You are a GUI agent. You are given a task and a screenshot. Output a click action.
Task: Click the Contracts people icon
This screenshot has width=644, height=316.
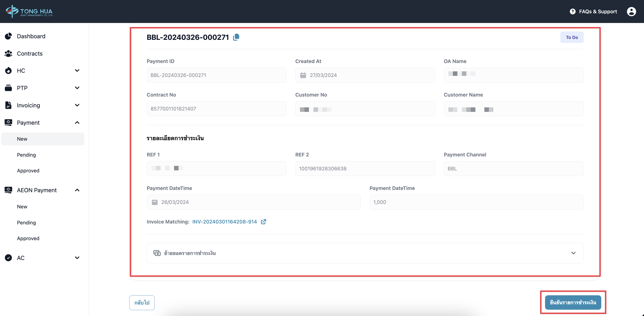8,54
